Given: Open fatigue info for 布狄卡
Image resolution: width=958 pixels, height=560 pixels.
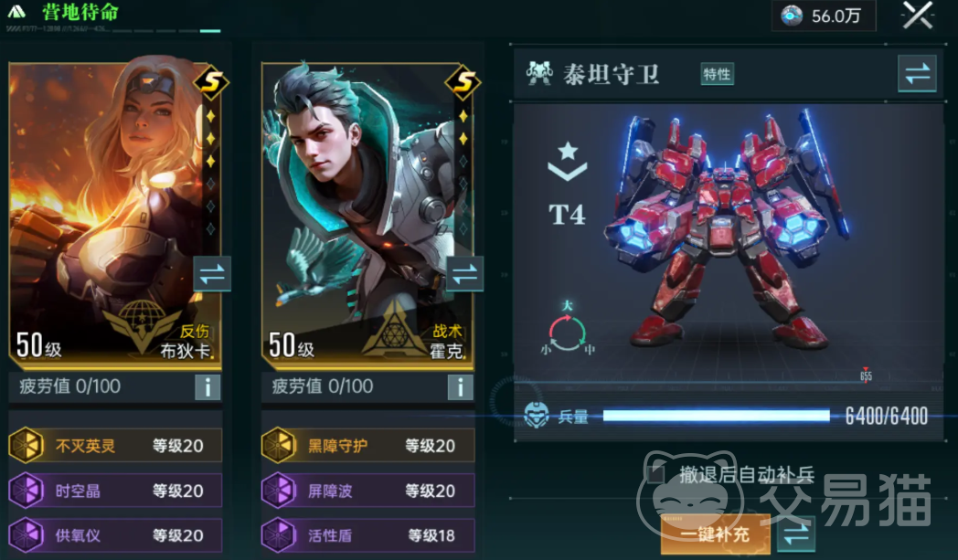Looking at the screenshot, I should [208, 387].
